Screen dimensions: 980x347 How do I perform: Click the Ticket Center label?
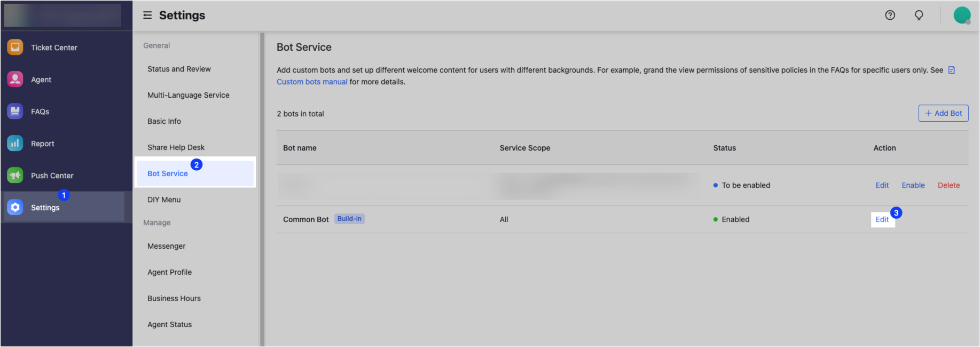54,48
